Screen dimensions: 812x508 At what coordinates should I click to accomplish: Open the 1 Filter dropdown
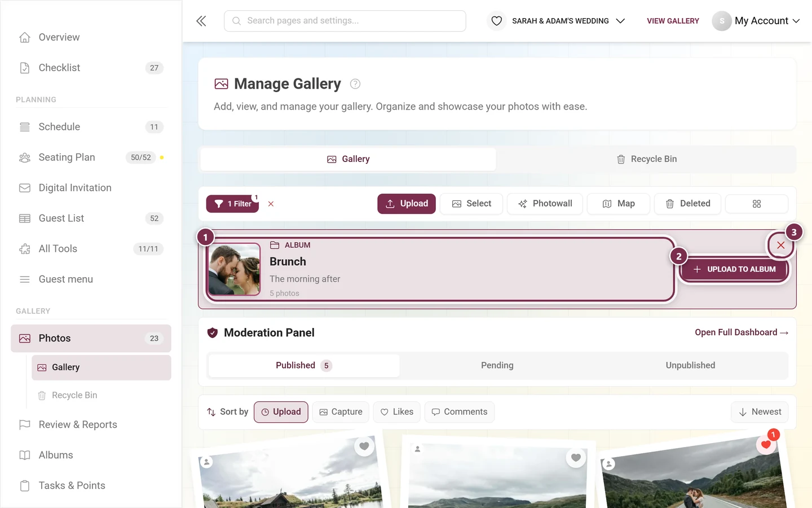coord(232,204)
